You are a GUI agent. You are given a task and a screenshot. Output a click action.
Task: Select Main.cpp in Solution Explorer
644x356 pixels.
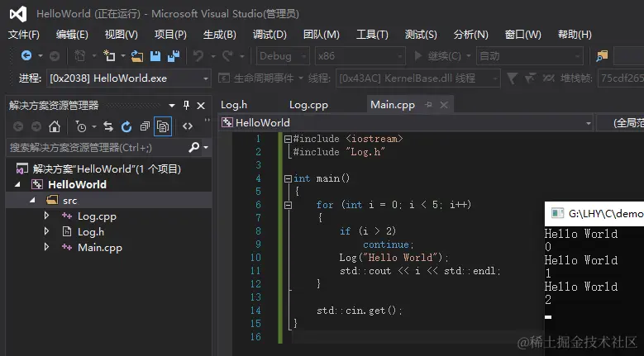tap(100, 248)
